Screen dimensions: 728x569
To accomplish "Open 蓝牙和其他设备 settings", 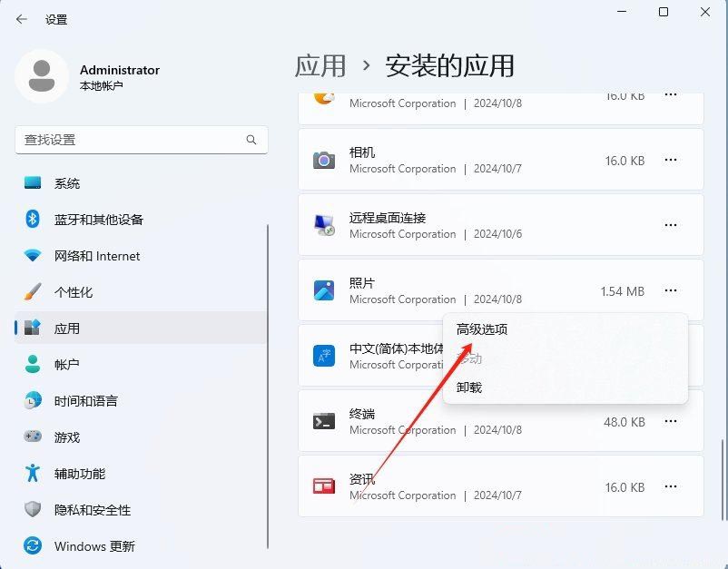I will pos(141,220).
